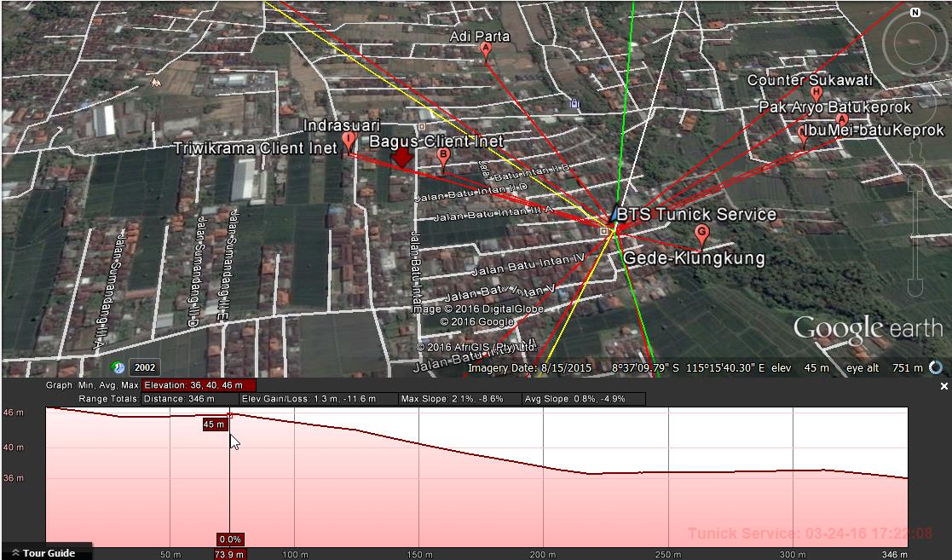Click the 2002 historical imagery date button
Screen dimensions: 952x560
[145, 367]
